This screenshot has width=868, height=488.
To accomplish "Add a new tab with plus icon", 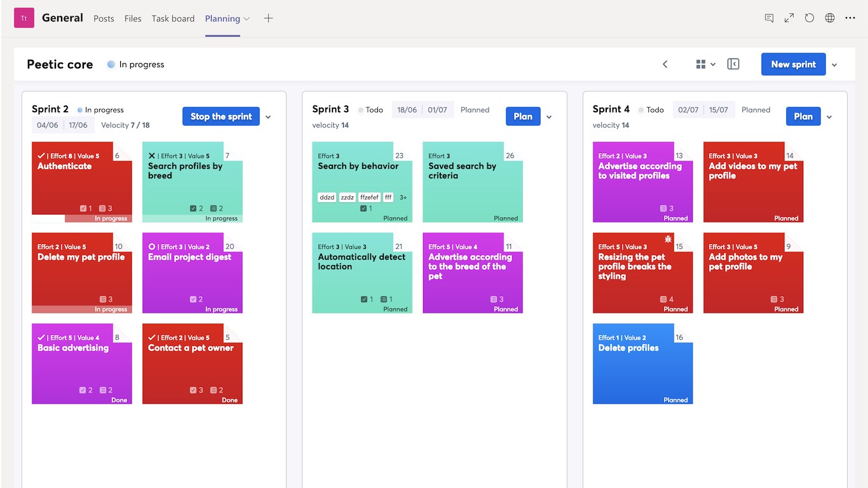I will [268, 18].
